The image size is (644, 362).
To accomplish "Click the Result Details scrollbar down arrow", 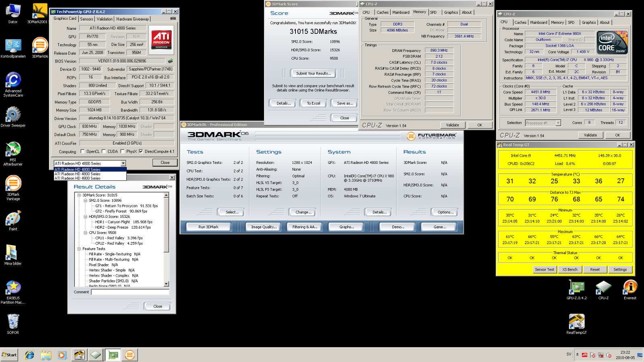I will [x=166, y=284].
